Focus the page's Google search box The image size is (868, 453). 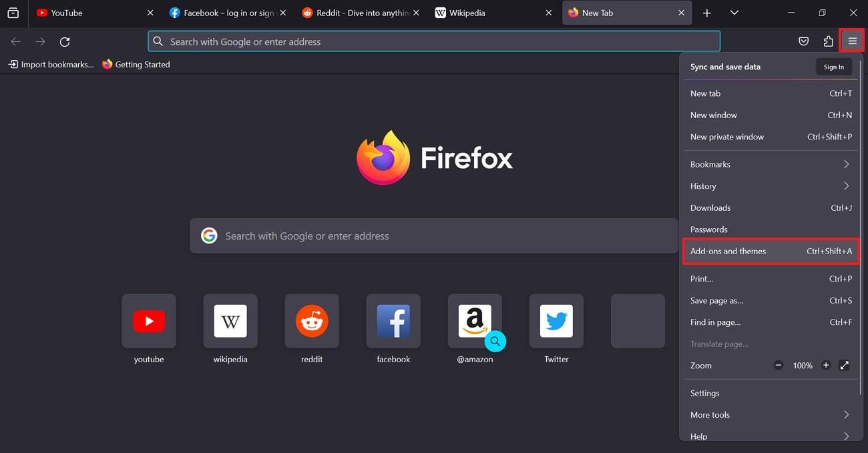pyautogui.click(x=434, y=236)
